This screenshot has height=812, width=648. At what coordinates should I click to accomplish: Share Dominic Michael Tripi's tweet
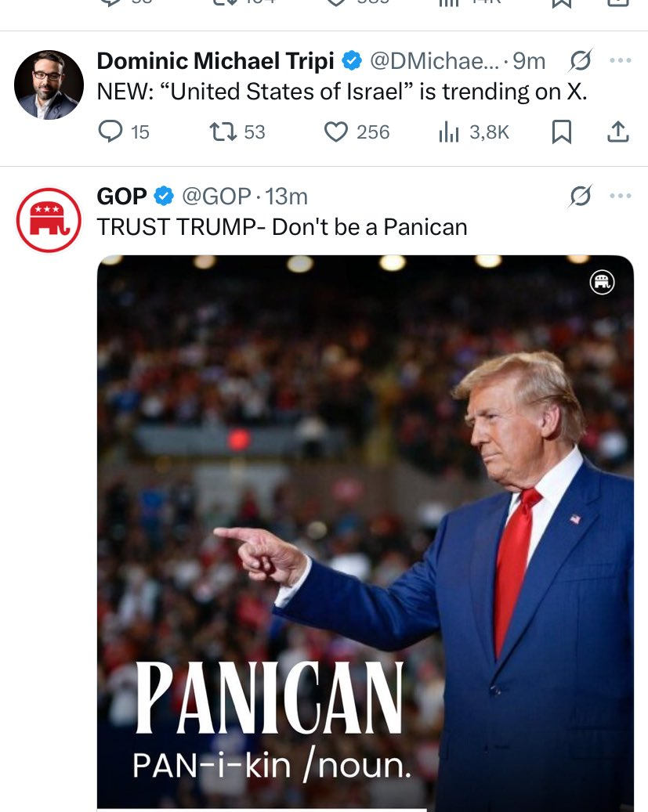[x=618, y=132]
